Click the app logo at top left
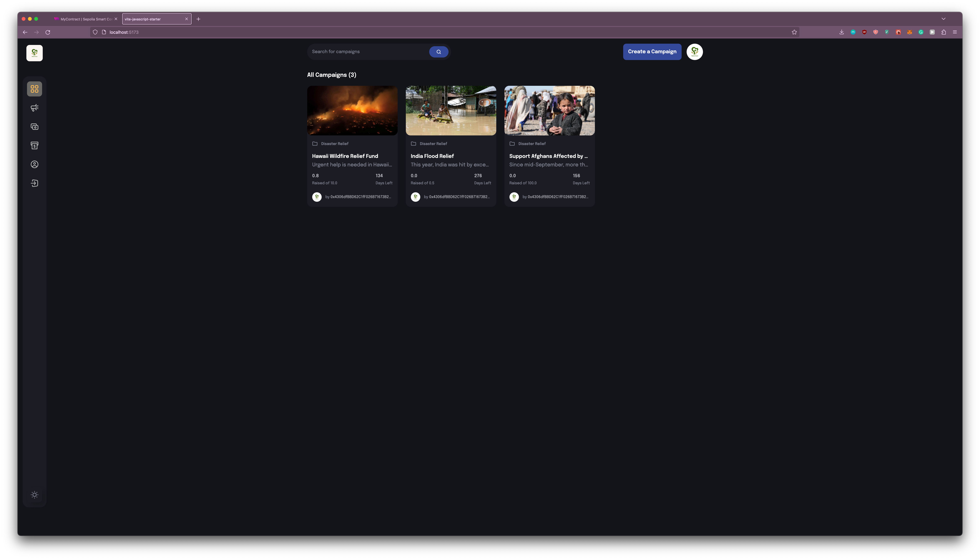 [35, 53]
